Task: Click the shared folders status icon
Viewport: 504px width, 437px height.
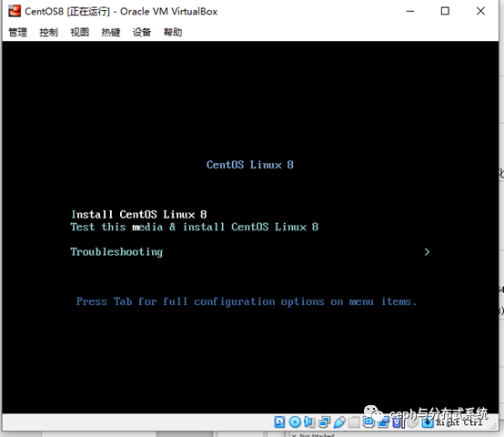Action: (354, 422)
